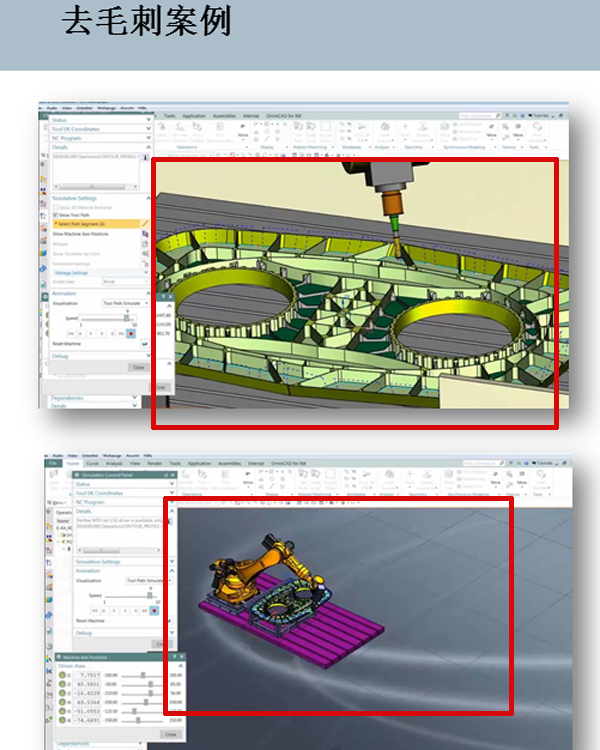Switch to the Analysis ribbon tab in lower window

point(114,463)
